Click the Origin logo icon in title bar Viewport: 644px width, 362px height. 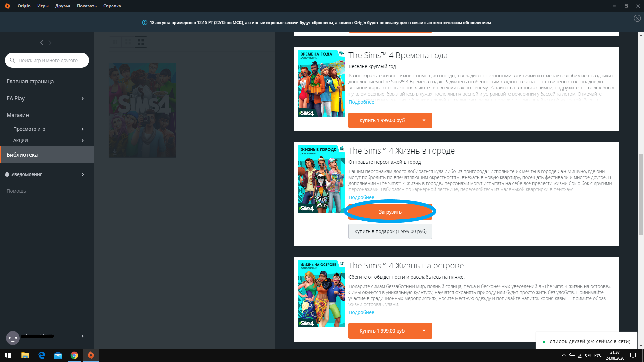point(7,6)
